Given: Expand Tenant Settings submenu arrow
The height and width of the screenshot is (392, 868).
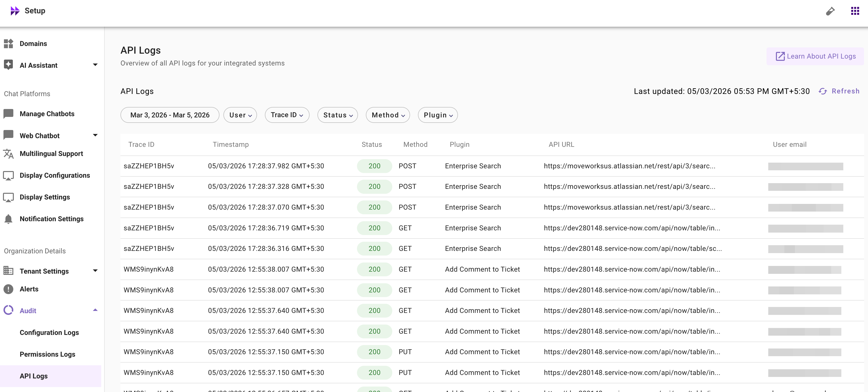Looking at the screenshot, I should tap(95, 271).
